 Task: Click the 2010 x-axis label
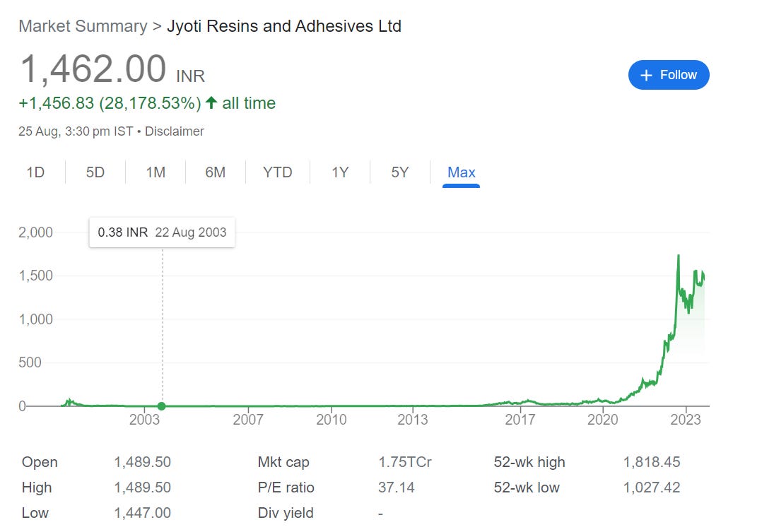332,420
